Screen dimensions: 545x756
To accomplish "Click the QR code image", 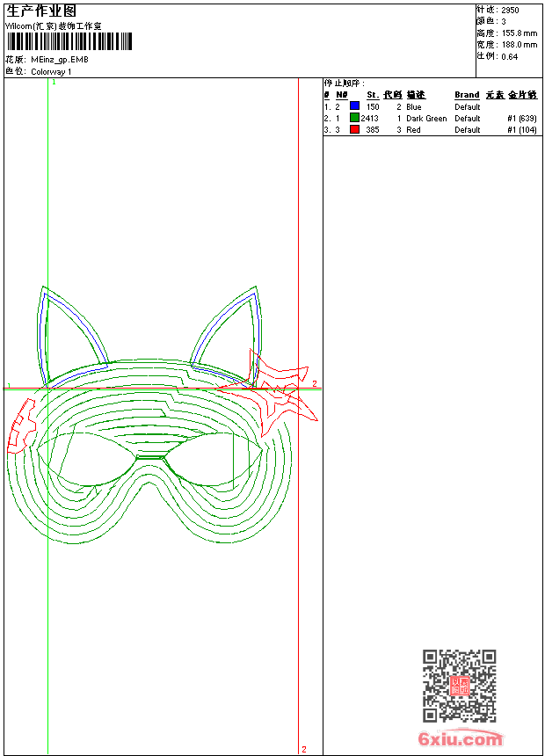I will [459, 686].
